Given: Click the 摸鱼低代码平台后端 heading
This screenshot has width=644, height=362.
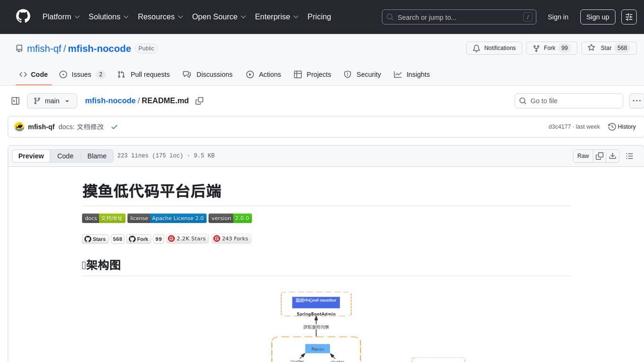Looking at the screenshot, I should [x=152, y=191].
